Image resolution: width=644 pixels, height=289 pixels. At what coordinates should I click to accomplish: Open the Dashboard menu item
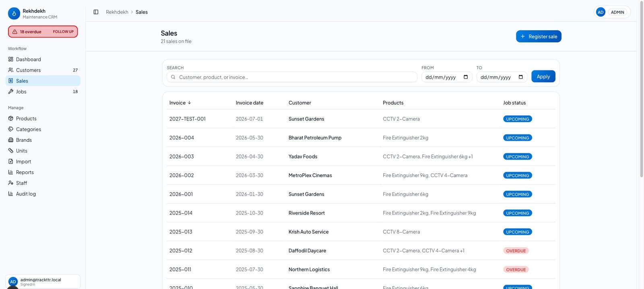click(x=43, y=59)
